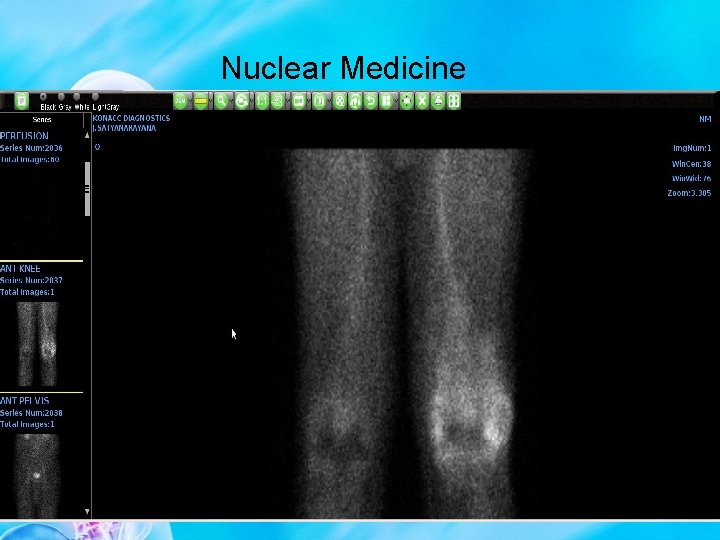The height and width of the screenshot is (540, 720).
Task: Click the 1:1 actual size icon
Action: coord(262,101)
